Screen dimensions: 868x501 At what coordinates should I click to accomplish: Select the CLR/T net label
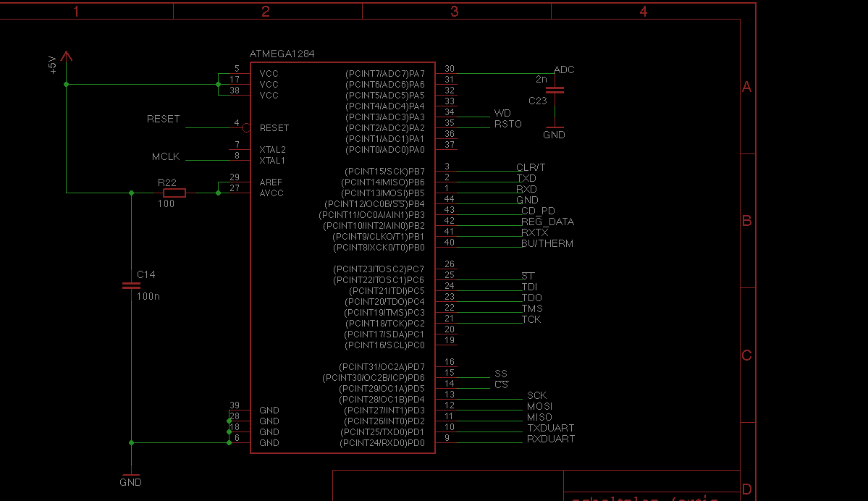tap(531, 167)
